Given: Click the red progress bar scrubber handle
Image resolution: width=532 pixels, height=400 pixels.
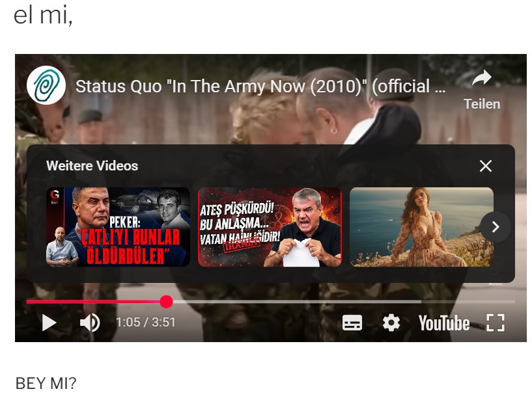Looking at the screenshot, I should click(166, 302).
